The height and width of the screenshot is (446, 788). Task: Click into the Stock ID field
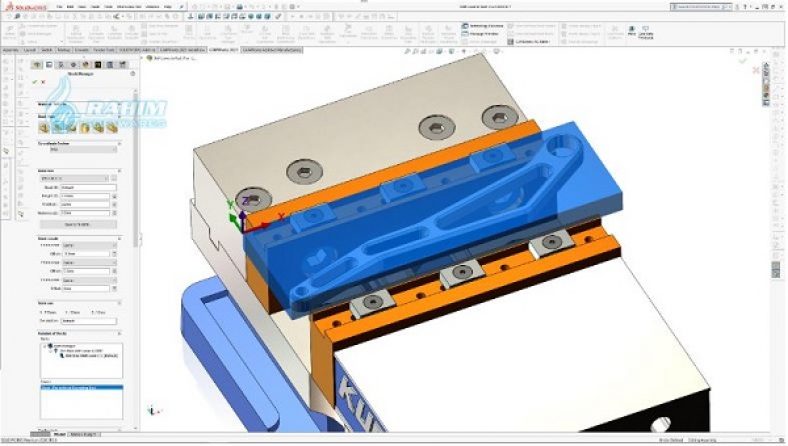coord(88,188)
